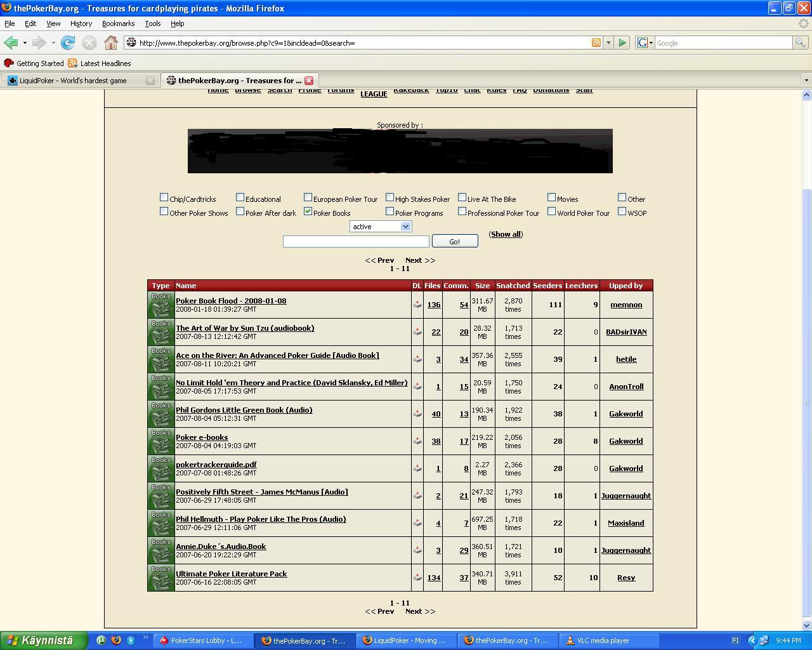Open PokerStars Lobby from taskbar
Screen dimensions: 812x650
click(202, 640)
